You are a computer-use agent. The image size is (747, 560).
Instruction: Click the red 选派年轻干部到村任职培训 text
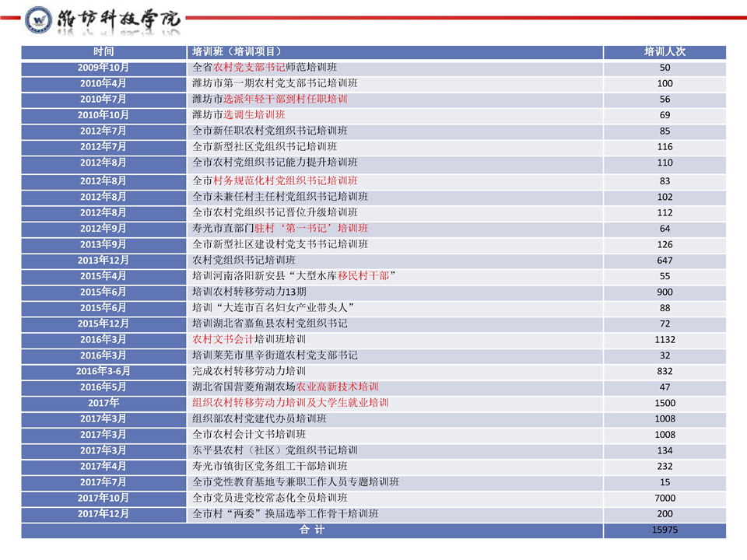pos(285,100)
